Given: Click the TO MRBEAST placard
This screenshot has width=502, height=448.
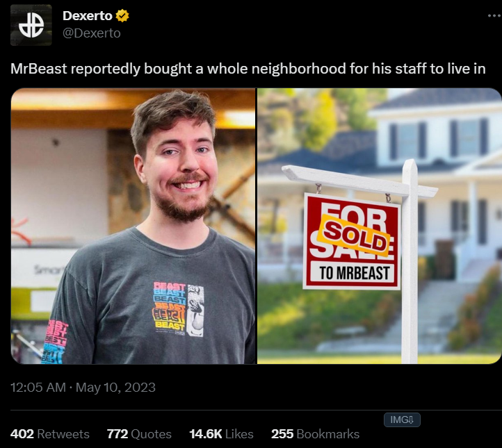Looking at the screenshot, I should 354,273.
